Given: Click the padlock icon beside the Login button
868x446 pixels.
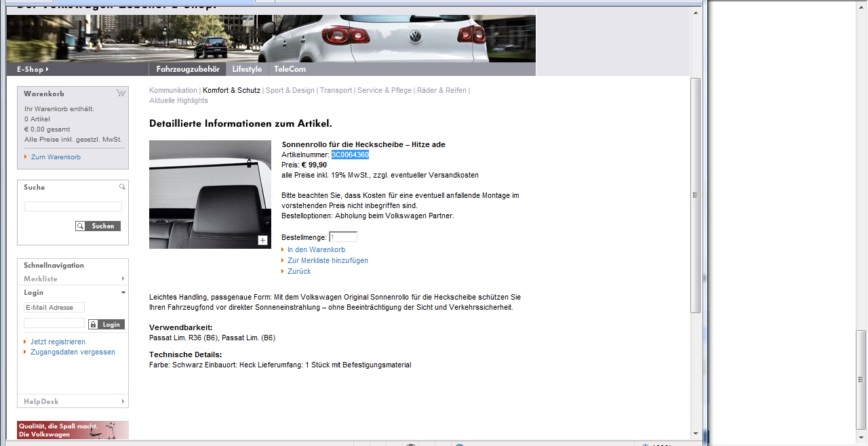Looking at the screenshot, I should pyautogui.click(x=93, y=325).
